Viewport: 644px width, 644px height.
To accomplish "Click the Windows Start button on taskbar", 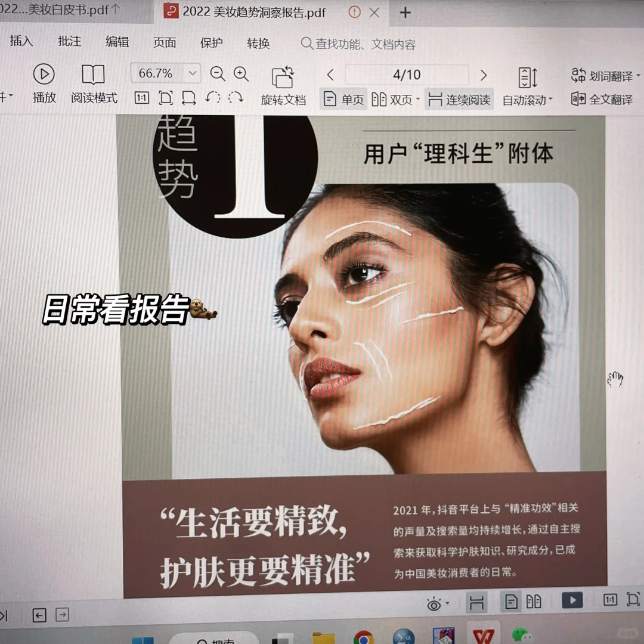I will point(143,640).
